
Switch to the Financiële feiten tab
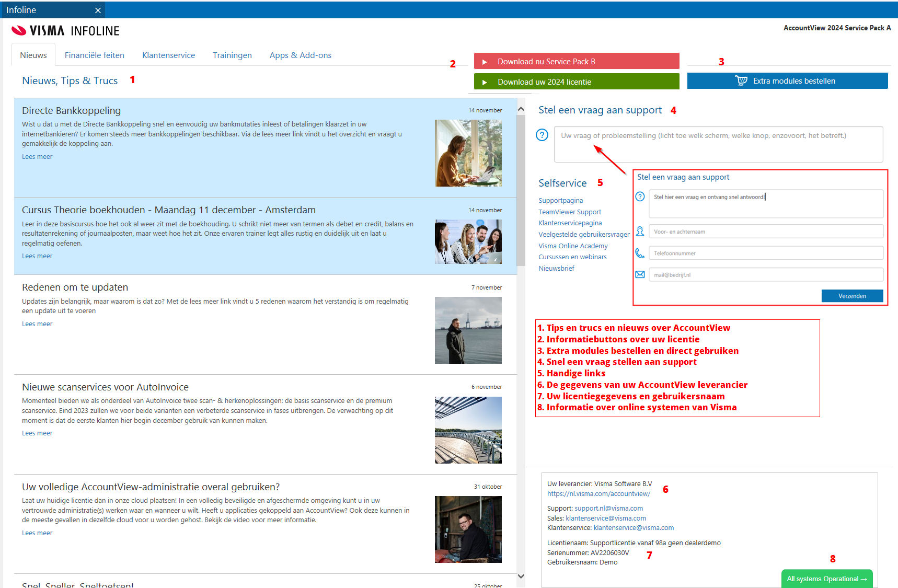pos(95,55)
